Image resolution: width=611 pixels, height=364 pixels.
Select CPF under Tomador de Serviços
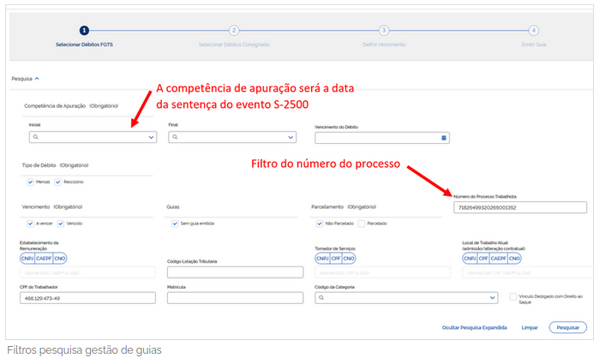(336, 258)
